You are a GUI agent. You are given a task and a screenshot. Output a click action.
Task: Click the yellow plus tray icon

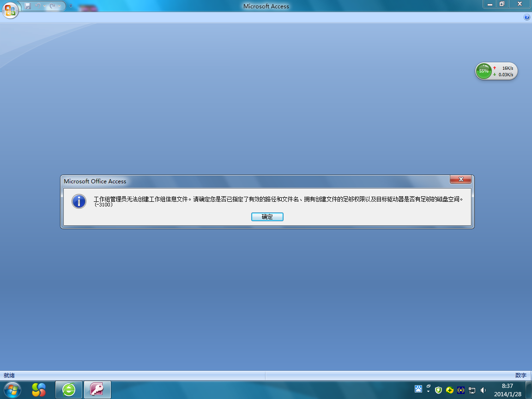pos(449,390)
